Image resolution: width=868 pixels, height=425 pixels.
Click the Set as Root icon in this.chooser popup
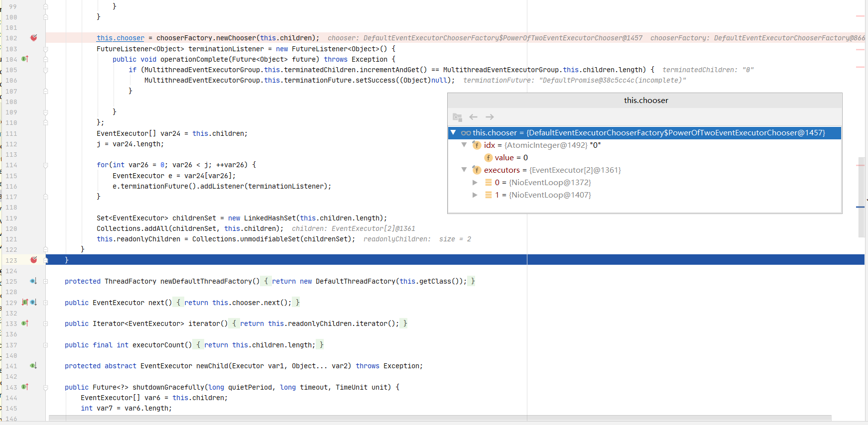[x=457, y=117]
